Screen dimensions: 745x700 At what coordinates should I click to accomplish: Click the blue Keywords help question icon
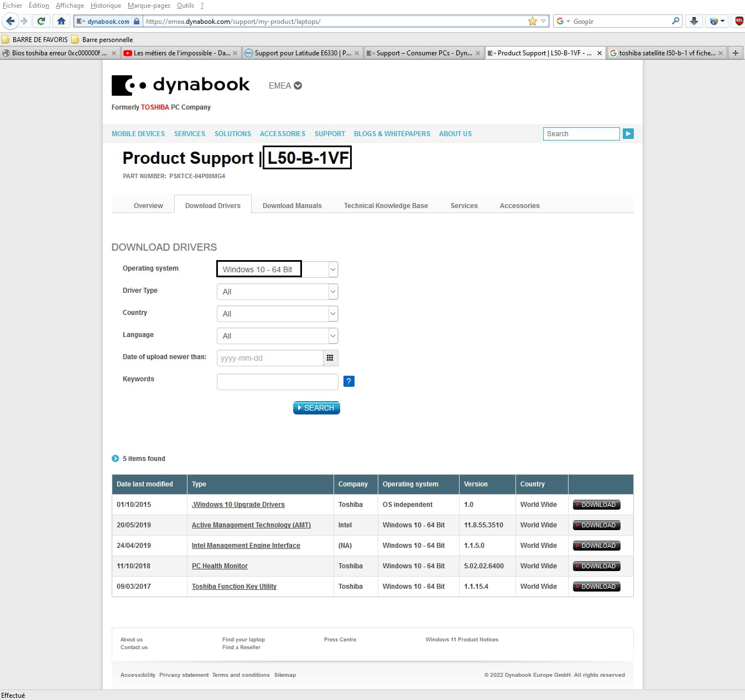point(349,381)
